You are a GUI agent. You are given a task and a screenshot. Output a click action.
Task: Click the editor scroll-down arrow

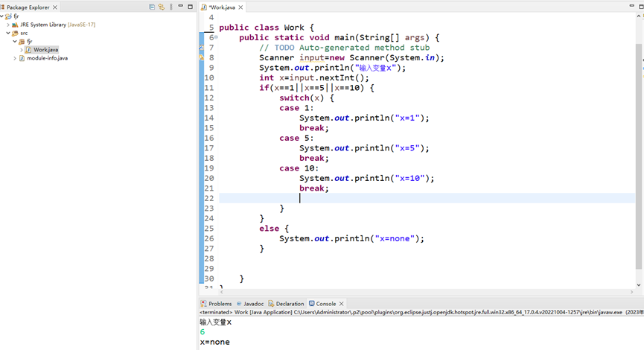(x=638, y=284)
